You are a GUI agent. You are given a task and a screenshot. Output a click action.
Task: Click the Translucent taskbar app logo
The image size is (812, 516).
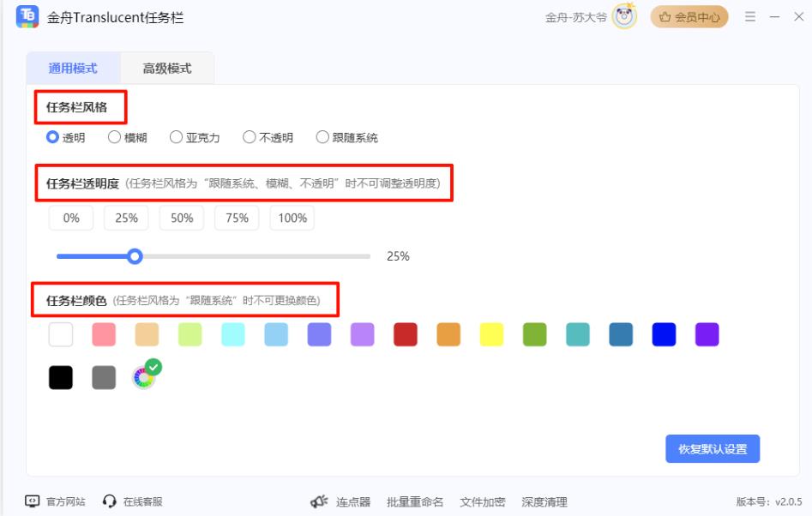[27, 16]
